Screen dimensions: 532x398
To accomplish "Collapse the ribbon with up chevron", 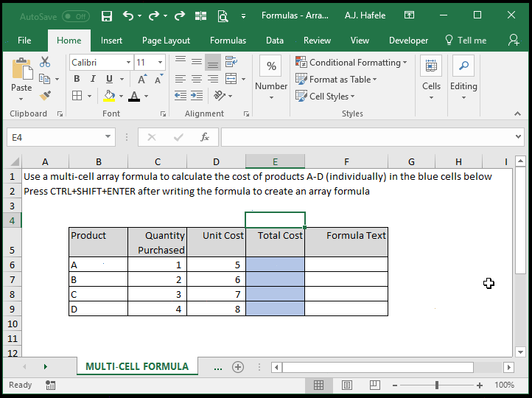I will tap(517, 114).
